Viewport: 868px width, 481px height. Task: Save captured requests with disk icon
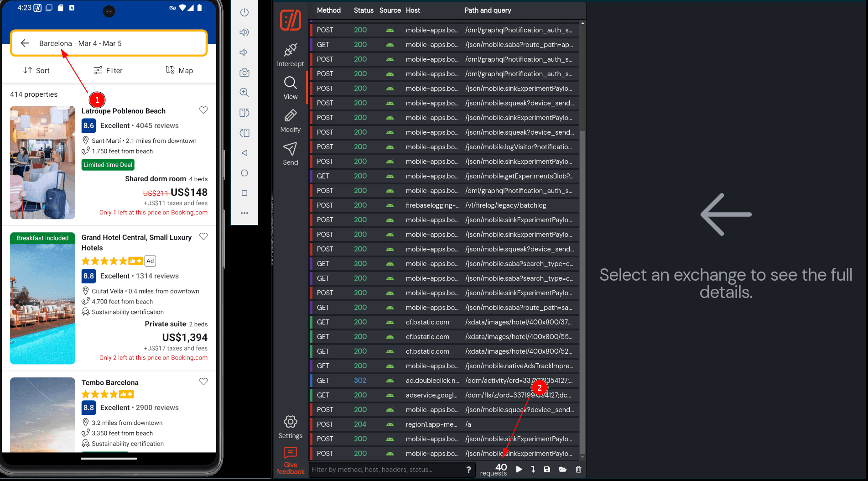tap(547, 469)
